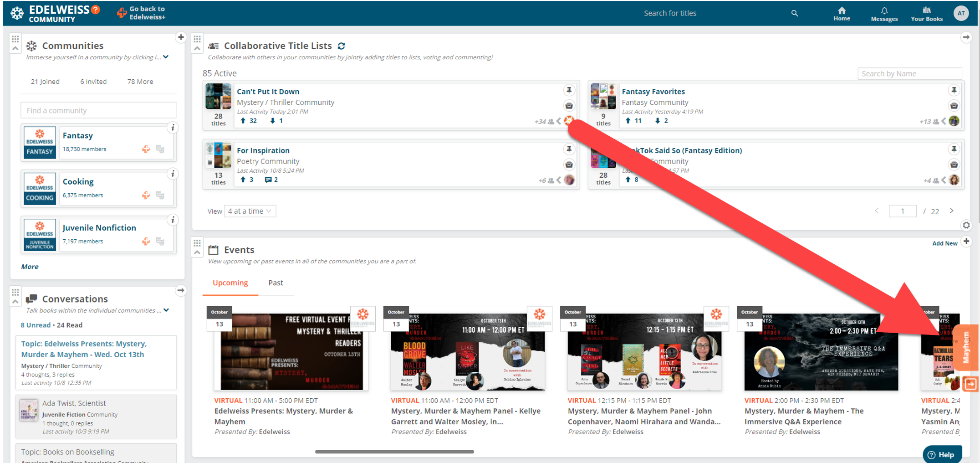Select the 78 More tab
The image size is (980, 463).
coord(140,82)
